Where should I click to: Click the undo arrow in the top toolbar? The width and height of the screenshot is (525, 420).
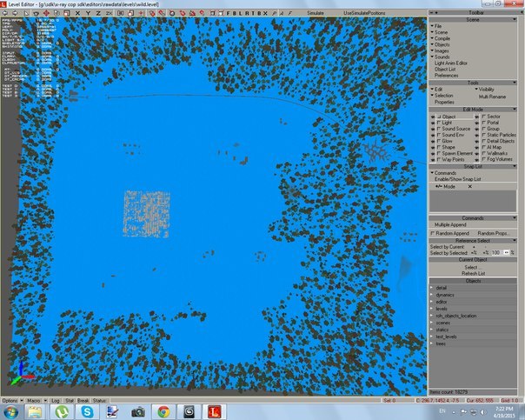5,13
